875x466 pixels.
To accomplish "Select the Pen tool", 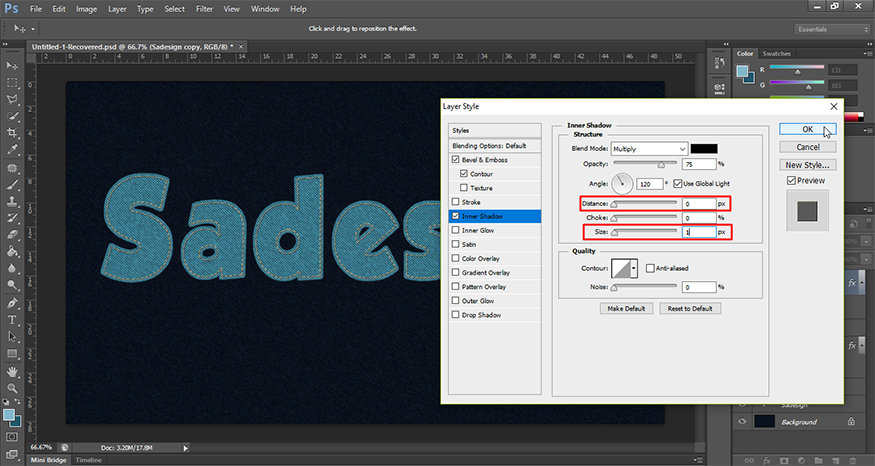I will (x=12, y=304).
